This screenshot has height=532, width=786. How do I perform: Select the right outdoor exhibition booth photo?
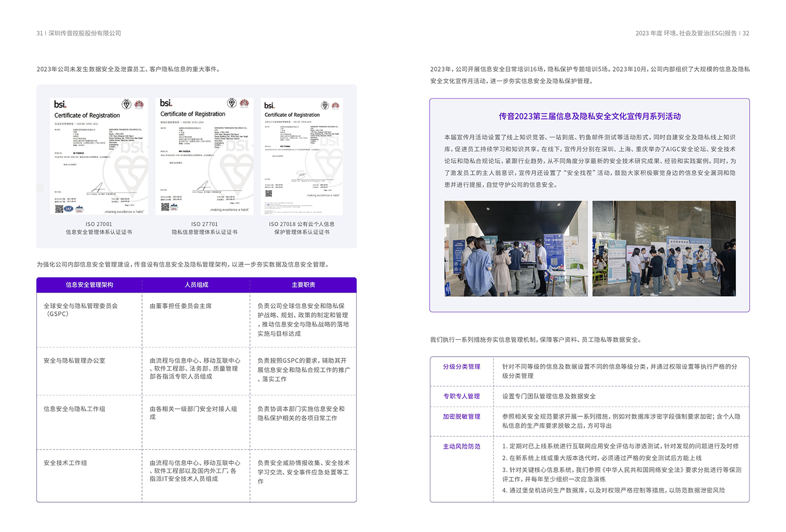[x=664, y=249]
